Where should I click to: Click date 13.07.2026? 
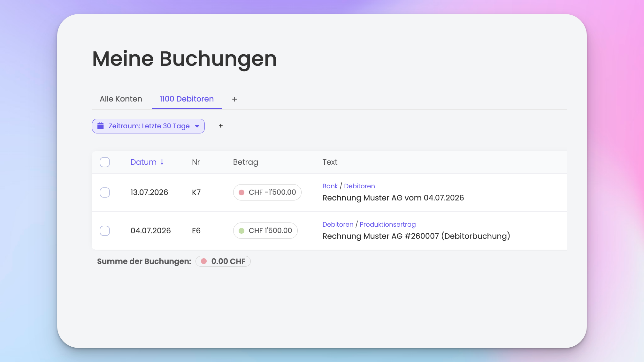tap(149, 192)
